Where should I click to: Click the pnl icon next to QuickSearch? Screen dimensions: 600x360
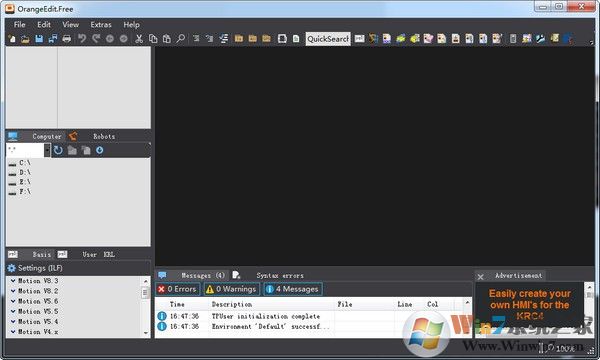[359, 39]
